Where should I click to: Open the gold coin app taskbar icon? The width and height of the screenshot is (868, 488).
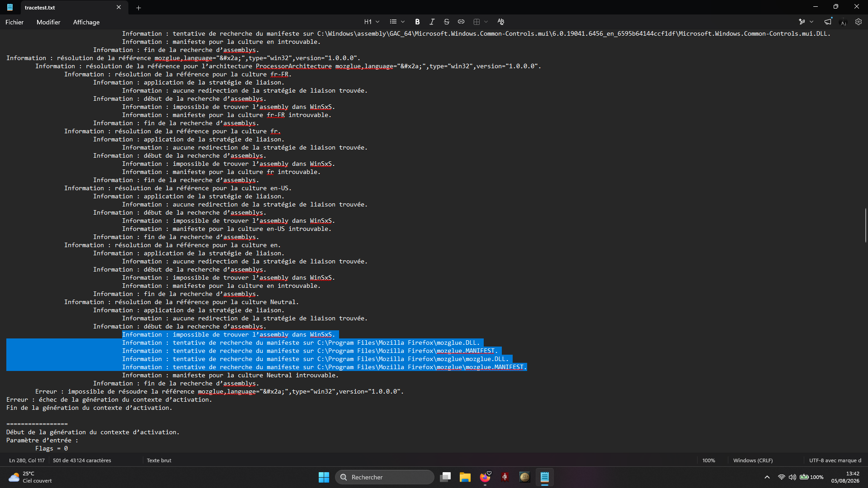[x=524, y=477]
